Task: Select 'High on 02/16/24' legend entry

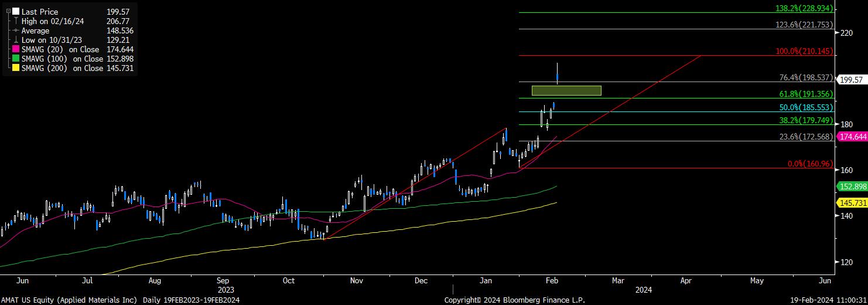Action: (x=52, y=21)
